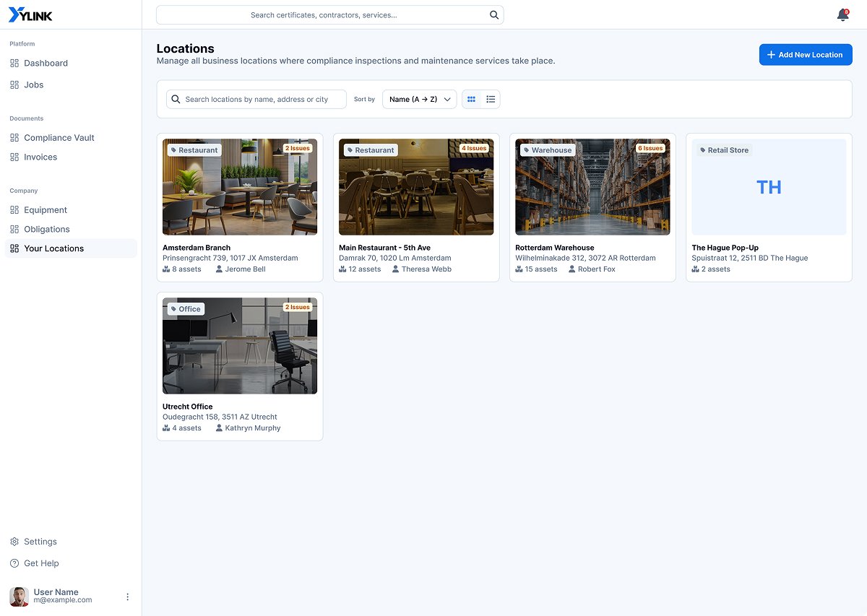Image resolution: width=867 pixels, height=616 pixels.
Task: Click the Ylink logo
Action: [30, 14]
